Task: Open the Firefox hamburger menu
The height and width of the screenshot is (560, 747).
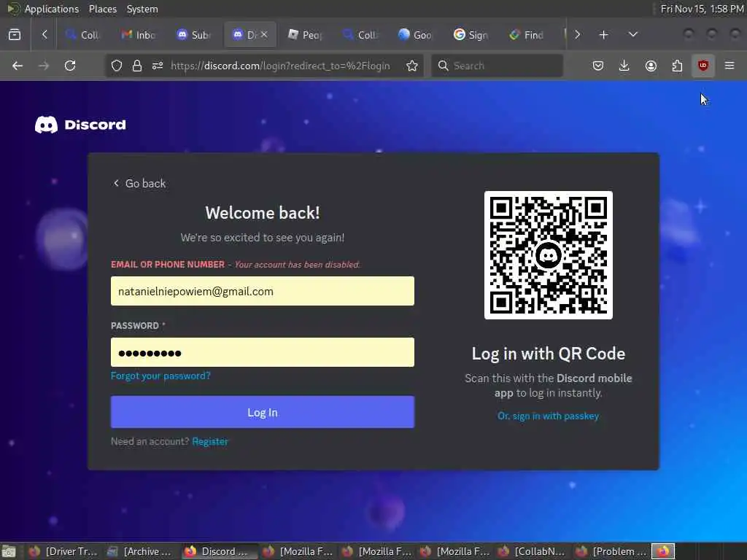Action: coord(729,66)
